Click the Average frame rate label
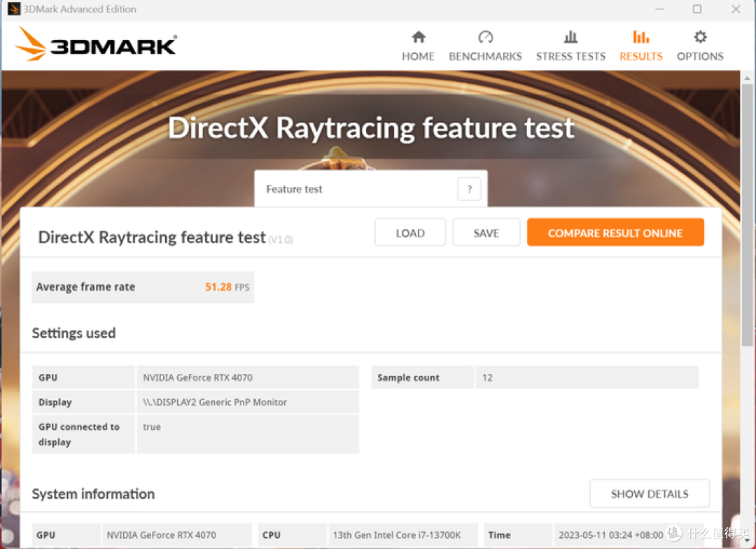756x549 pixels. point(85,287)
